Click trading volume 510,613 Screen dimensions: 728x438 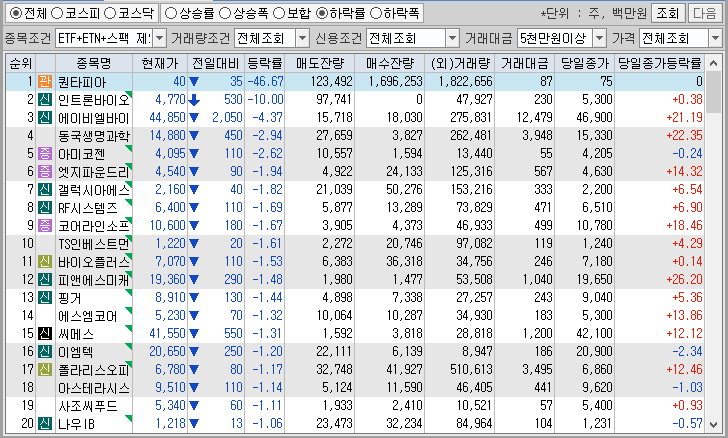[471, 370]
